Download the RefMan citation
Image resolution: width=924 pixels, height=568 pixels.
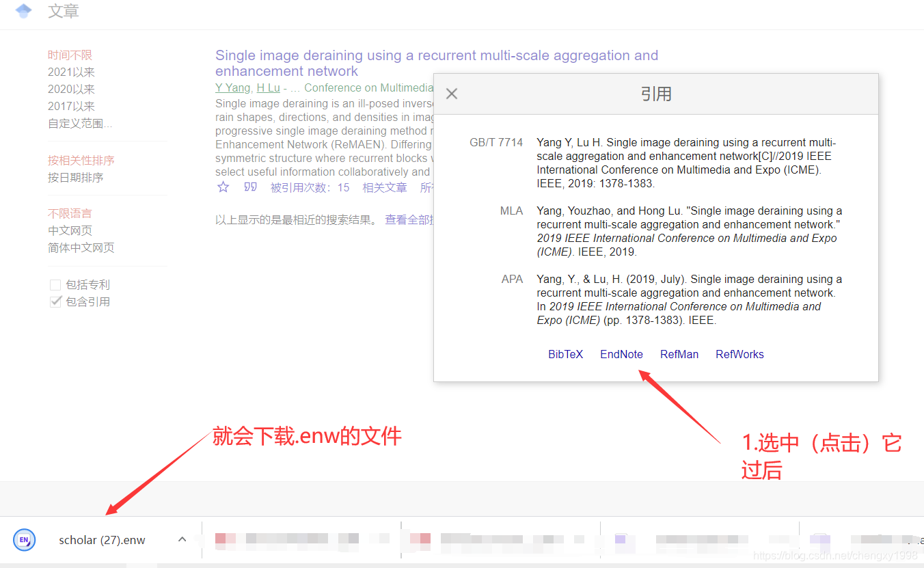(x=679, y=354)
